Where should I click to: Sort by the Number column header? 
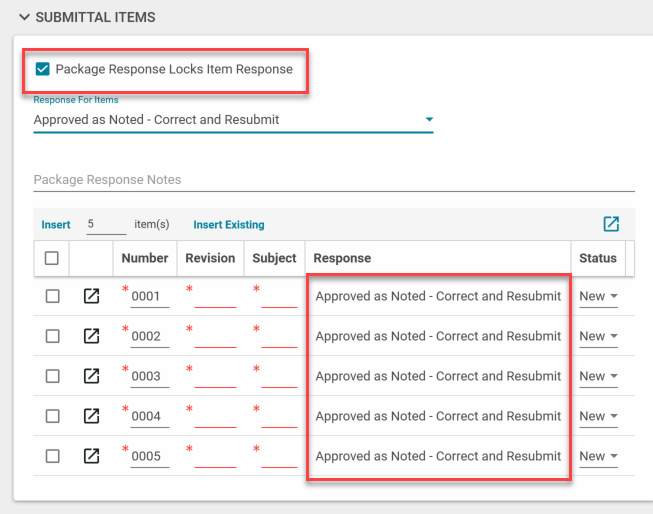145,258
